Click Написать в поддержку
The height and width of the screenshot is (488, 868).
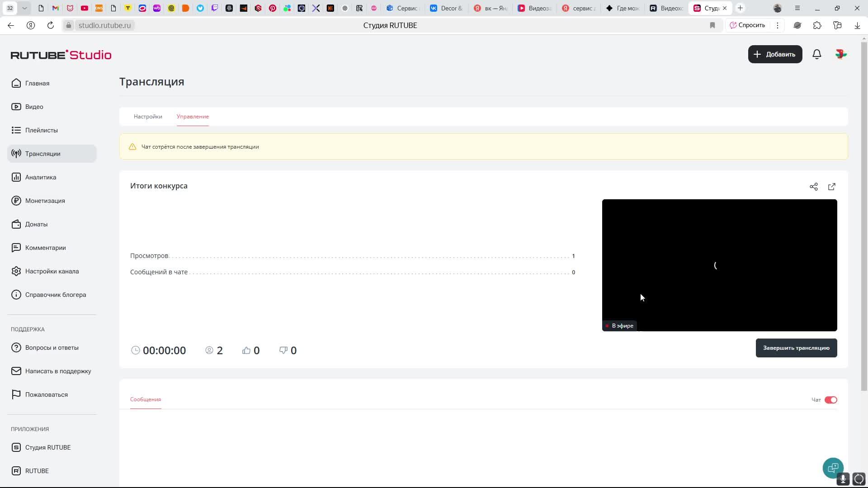point(52,371)
